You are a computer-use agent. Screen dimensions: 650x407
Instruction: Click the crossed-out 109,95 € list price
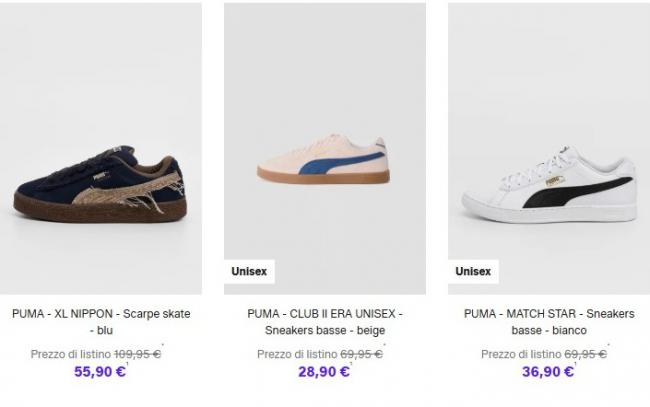click(138, 354)
